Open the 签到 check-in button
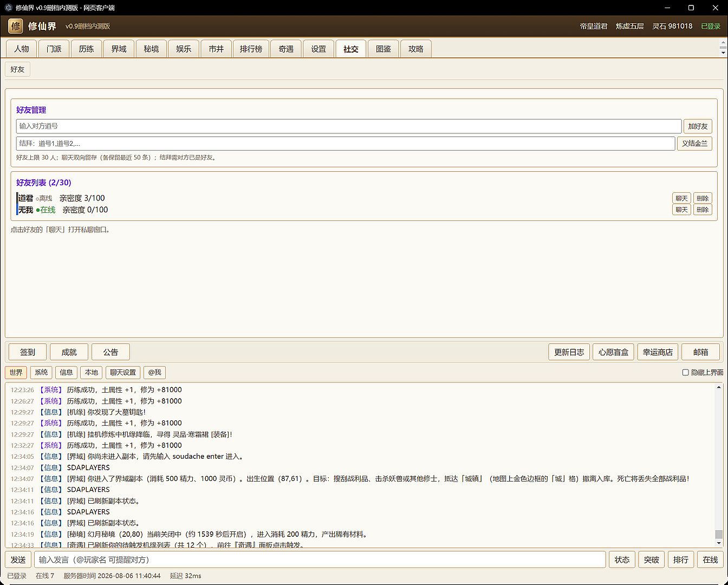The width and height of the screenshot is (728, 585). click(28, 352)
